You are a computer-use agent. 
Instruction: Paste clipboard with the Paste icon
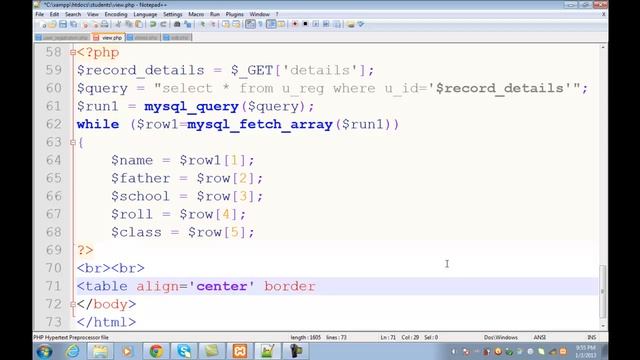(x=139, y=24)
